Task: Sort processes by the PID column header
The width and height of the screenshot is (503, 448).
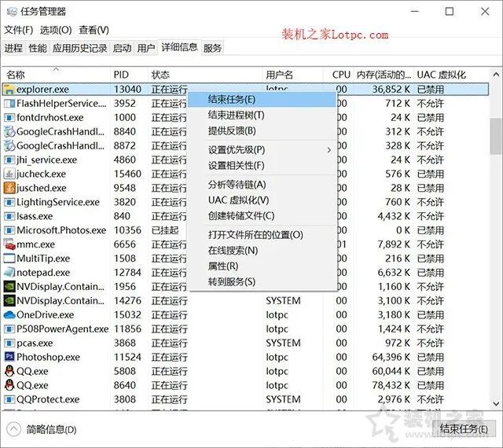Action: pos(122,75)
